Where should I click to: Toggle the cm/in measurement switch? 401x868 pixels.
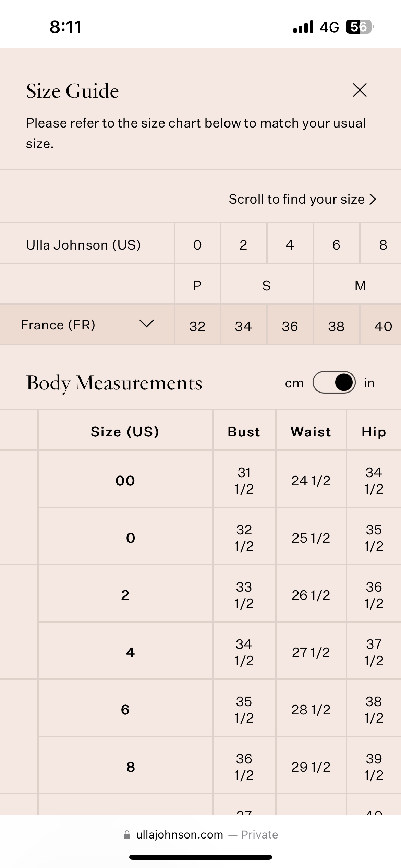tap(334, 383)
